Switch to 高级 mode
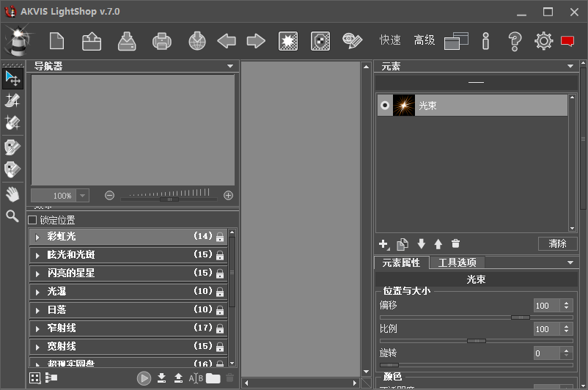The image size is (588, 390). (x=424, y=40)
